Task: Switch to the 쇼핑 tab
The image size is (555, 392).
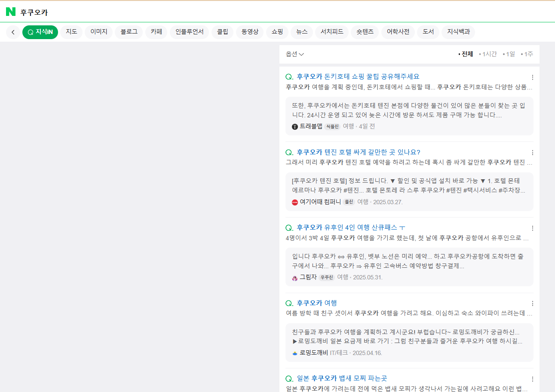Action: pyautogui.click(x=277, y=32)
